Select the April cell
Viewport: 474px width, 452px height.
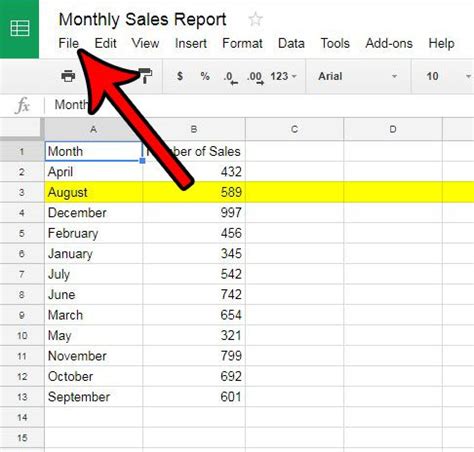click(x=94, y=172)
